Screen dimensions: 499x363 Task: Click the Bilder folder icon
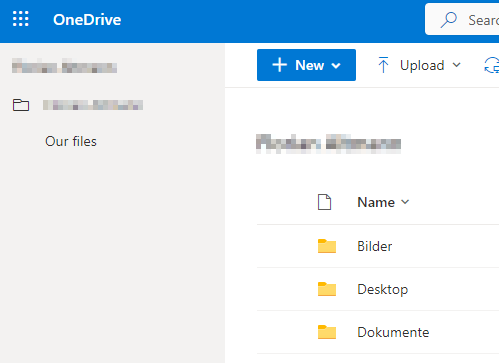[x=327, y=246]
